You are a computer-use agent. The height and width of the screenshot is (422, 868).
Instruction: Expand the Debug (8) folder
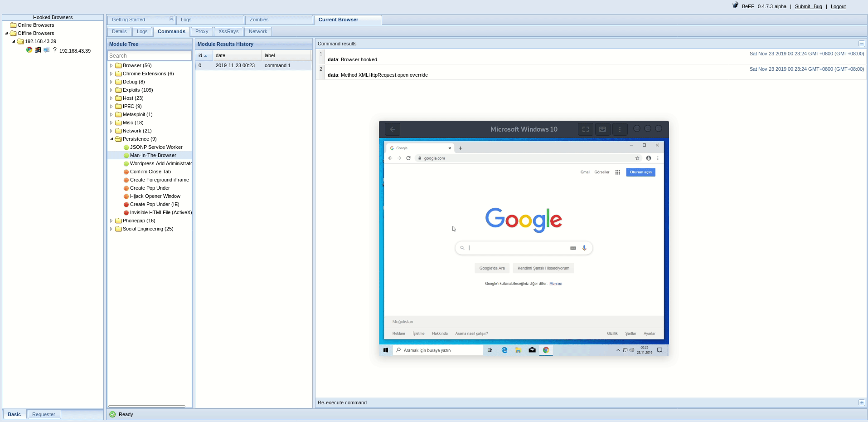pyautogui.click(x=111, y=82)
